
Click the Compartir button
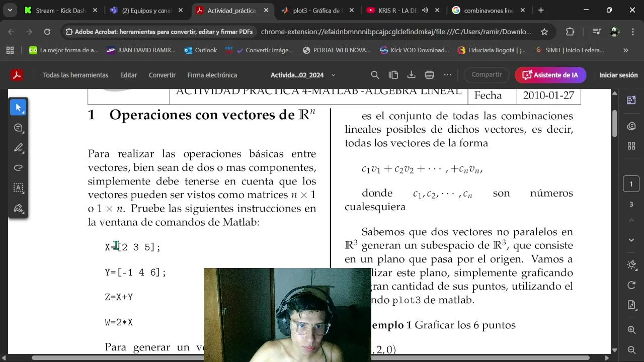(x=487, y=74)
